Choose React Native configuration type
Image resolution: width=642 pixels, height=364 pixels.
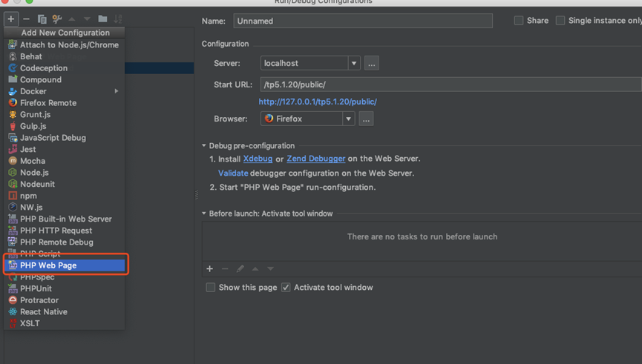click(65, 311)
